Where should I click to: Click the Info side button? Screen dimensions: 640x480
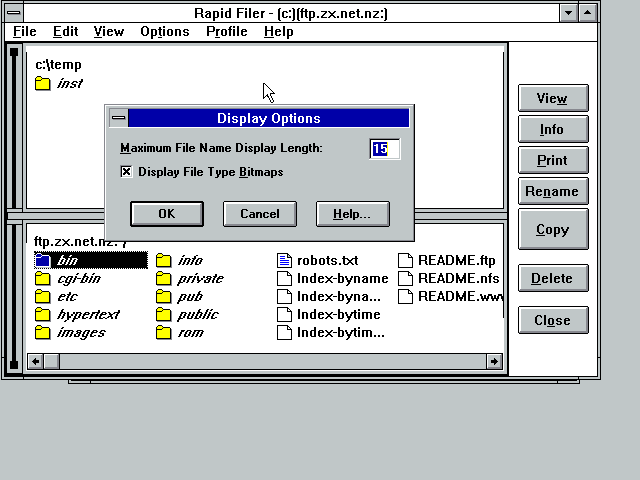(553, 129)
